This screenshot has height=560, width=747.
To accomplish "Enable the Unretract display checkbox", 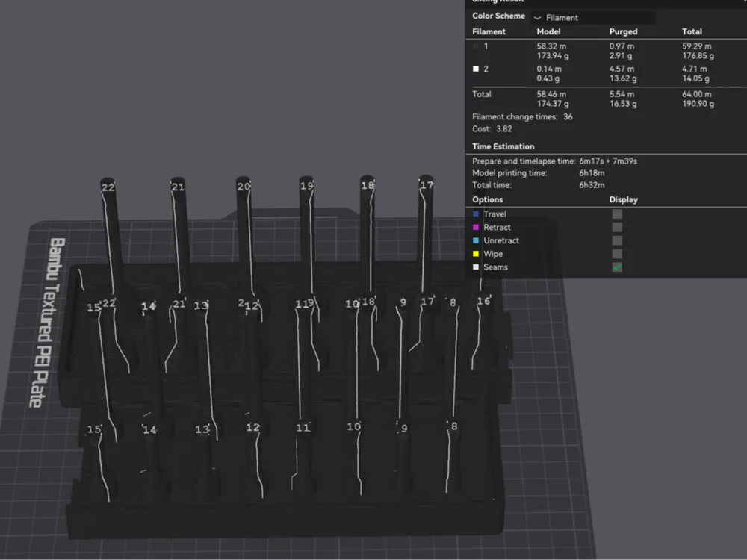I will tap(617, 241).
